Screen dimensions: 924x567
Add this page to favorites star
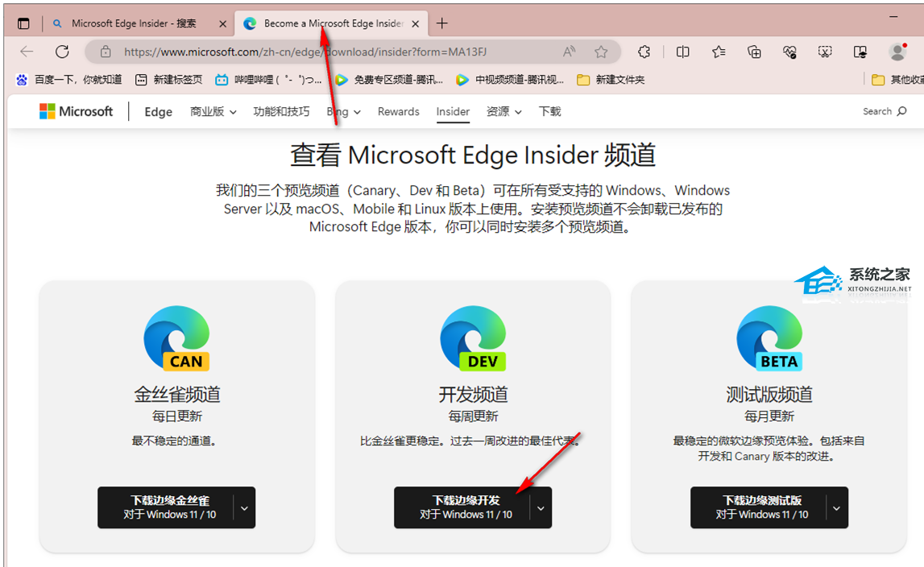tap(601, 52)
